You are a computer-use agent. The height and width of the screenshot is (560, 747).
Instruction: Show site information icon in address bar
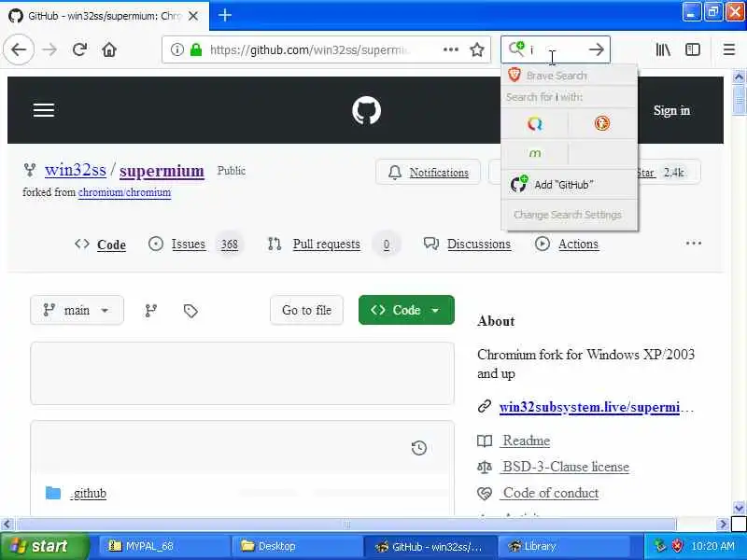pos(176,49)
